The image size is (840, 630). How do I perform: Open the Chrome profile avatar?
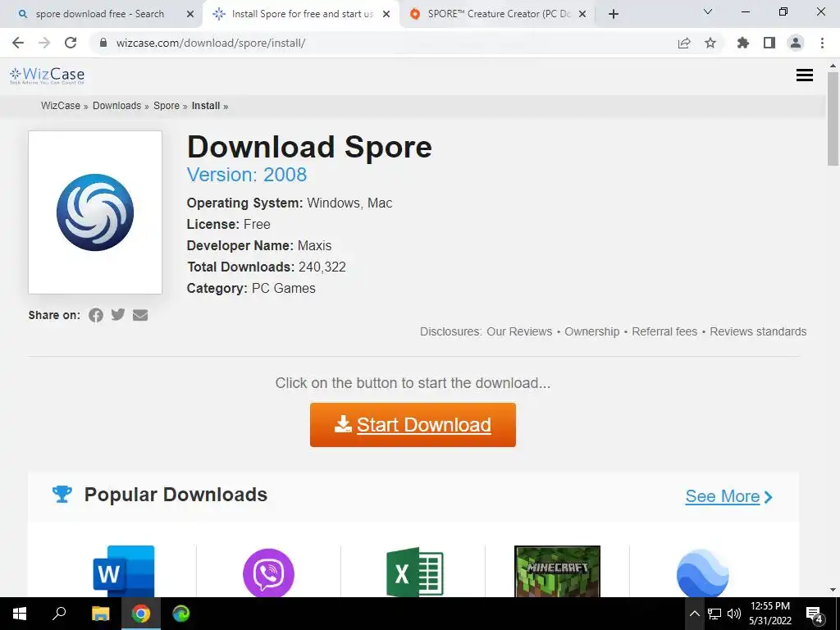[x=796, y=43]
